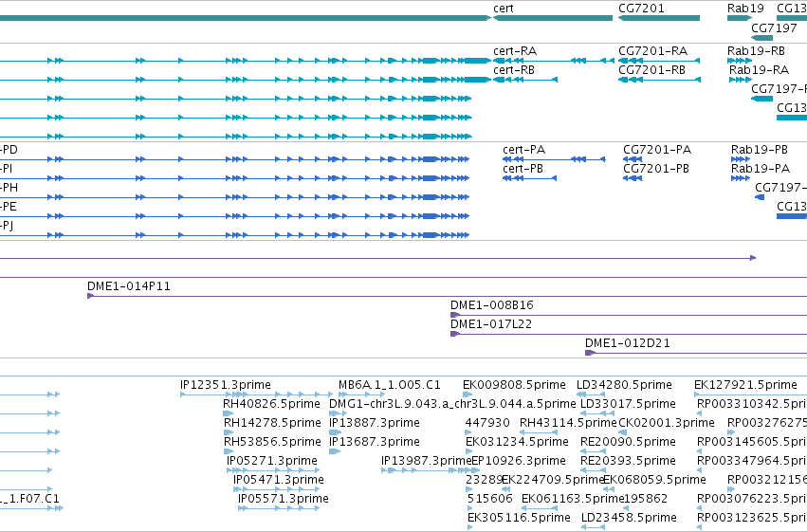This screenshot has width=807, height=532.
Task: Select the EK009808.5prime EST label
Action: (x=514, y=385)
